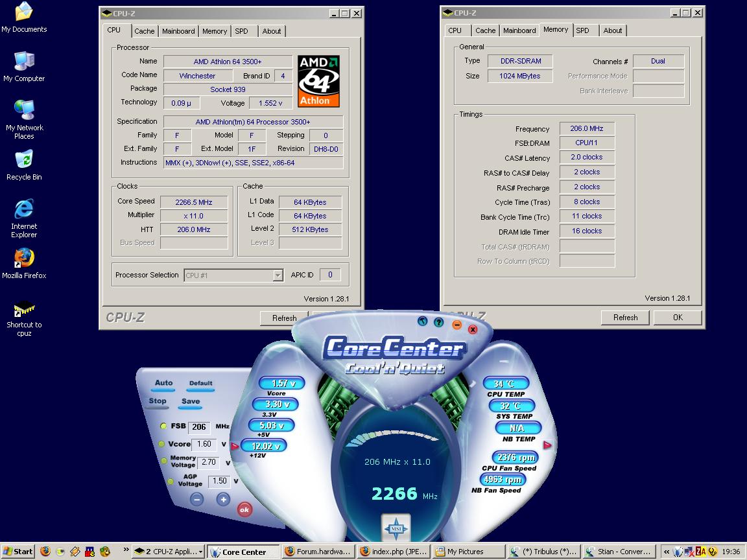Click the MSI logo in Core Center
The height and width of the screenshot is (560, 747).
point(396,528)
